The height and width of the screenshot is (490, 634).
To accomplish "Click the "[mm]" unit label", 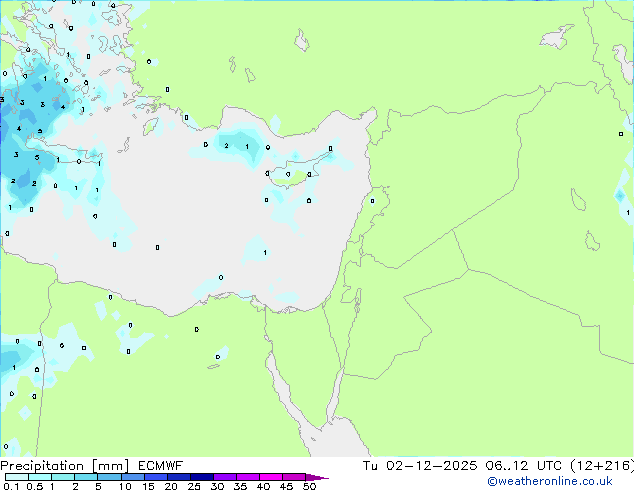I will coord(110,466).
